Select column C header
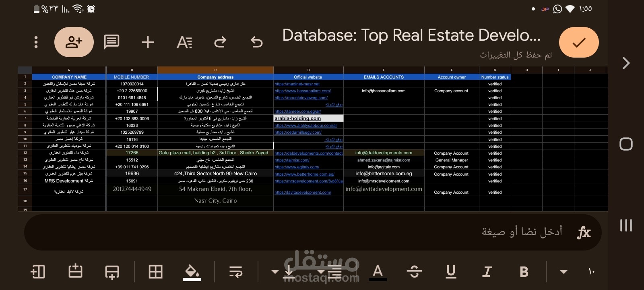The height and width of the screenshot is (290, 644). click(215, 70)
